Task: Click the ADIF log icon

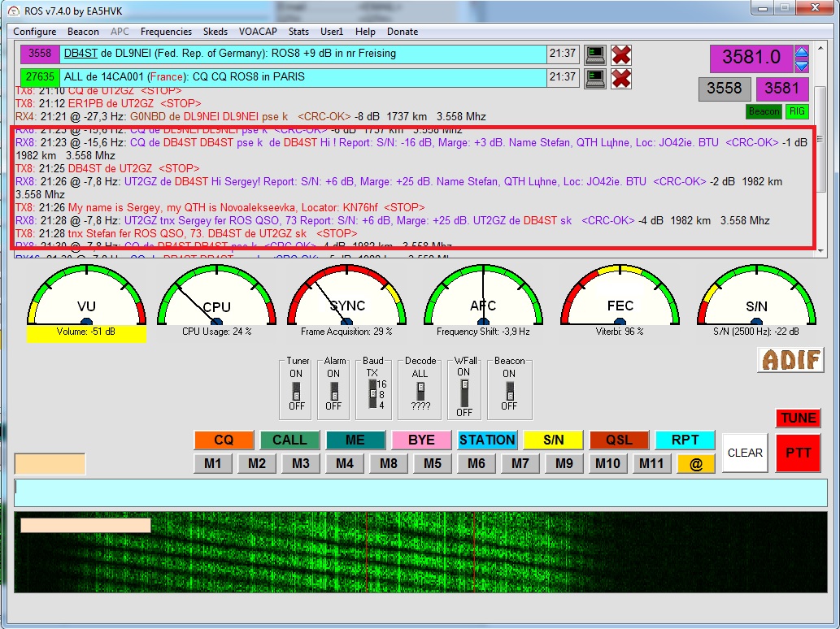Action: pos(790,359)
